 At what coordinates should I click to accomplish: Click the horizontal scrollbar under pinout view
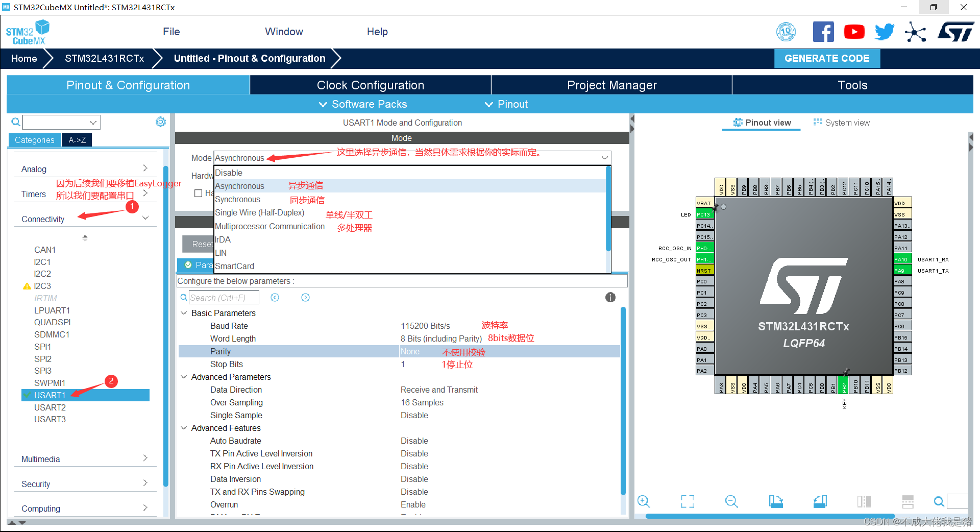tap(770, 516)
